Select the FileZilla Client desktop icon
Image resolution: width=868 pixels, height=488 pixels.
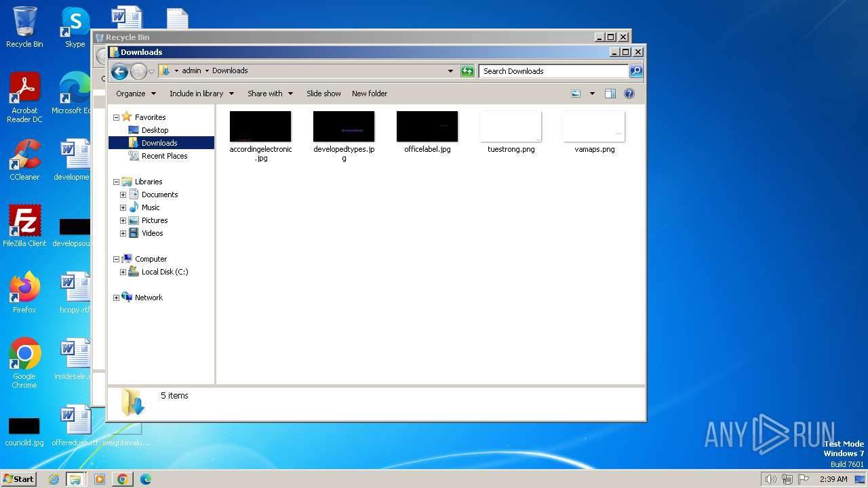24,226
